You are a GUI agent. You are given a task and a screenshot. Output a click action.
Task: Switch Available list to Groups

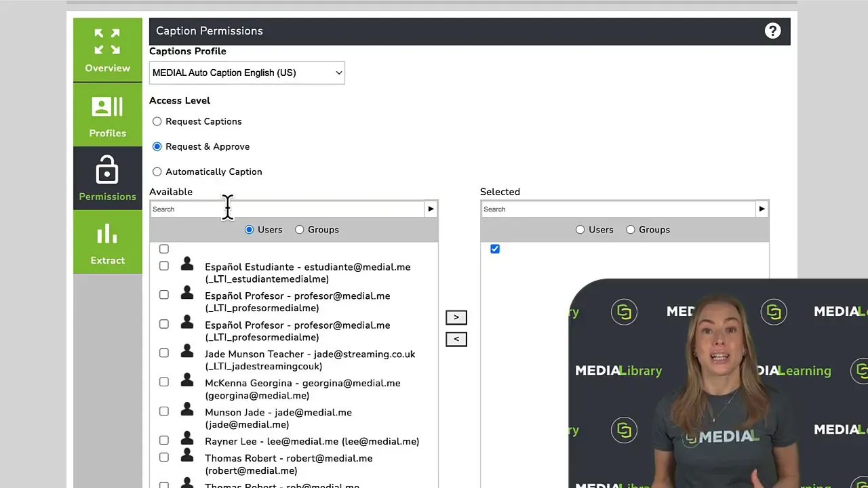300,230
